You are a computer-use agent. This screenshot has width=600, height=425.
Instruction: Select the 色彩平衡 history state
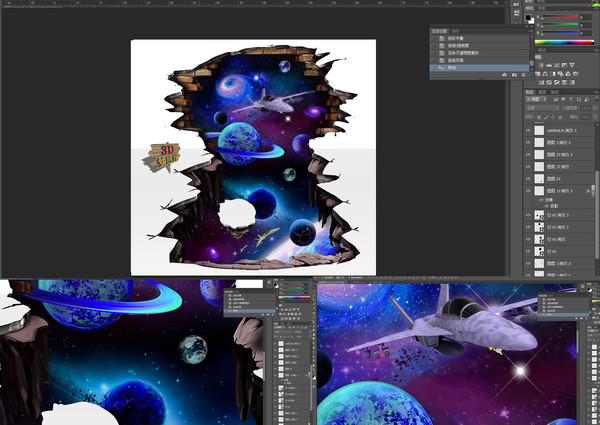point(479,38)
